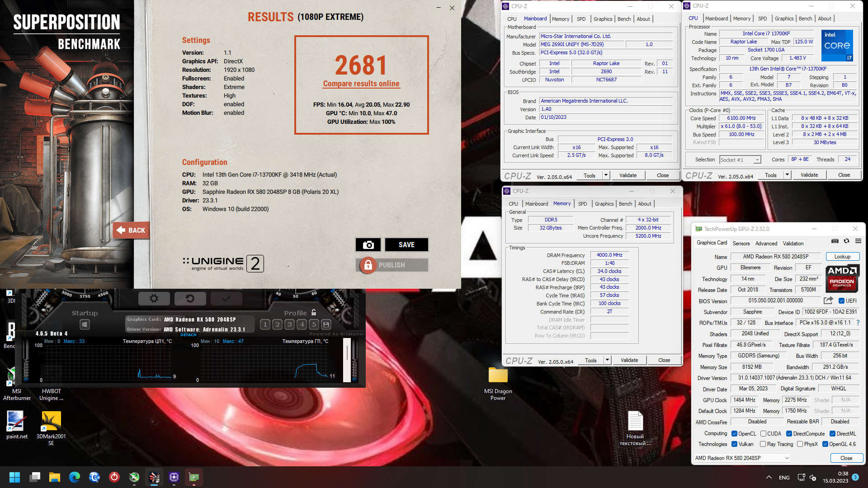Toggle Vulkan checkbox in GPU-Z
Screen dimensions: 868x488
coord(734,444)
